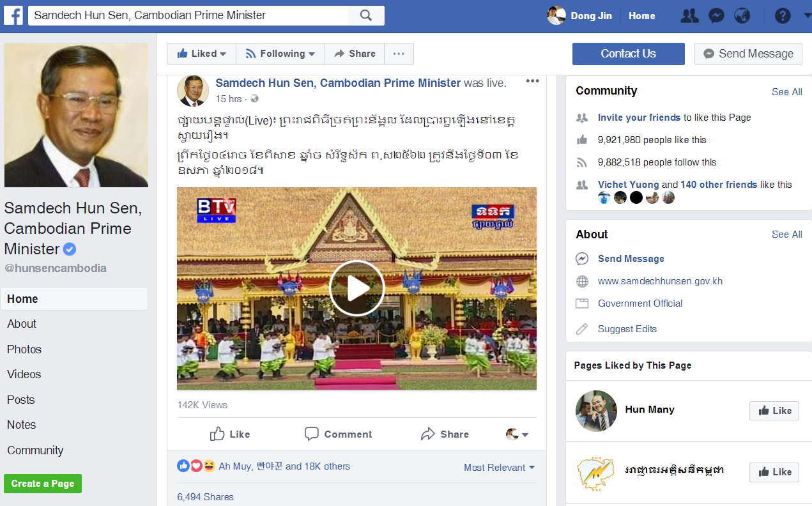The width and height of the screenshot is (812, 506).
Task: Click the page Share button
Action: (x=355, y=54)
